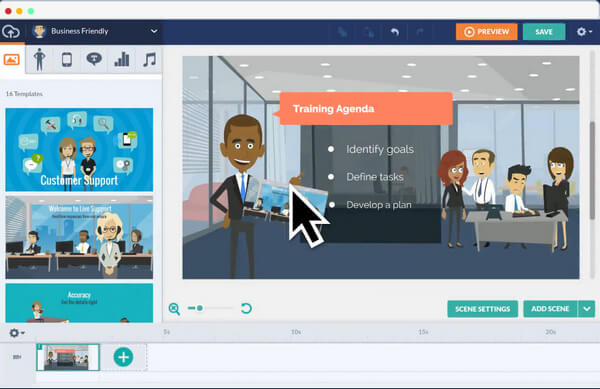Click the orange PREVIEW button

point(486,32)
